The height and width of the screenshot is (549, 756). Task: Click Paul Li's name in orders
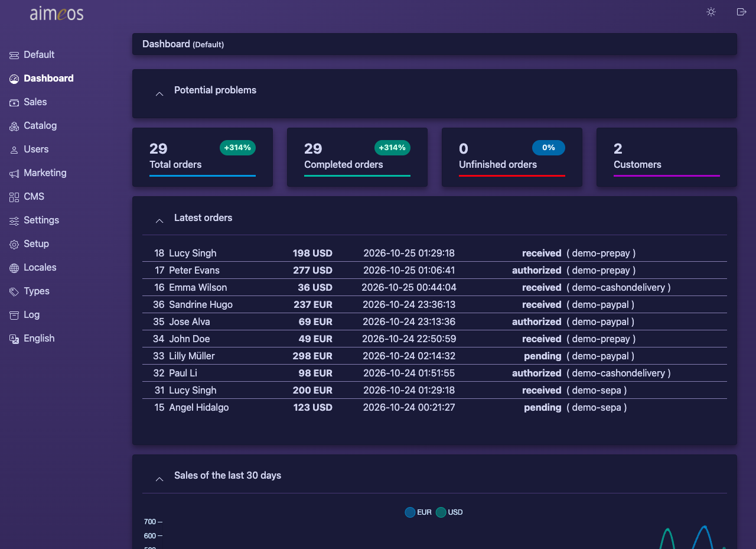tap(183, 373)
